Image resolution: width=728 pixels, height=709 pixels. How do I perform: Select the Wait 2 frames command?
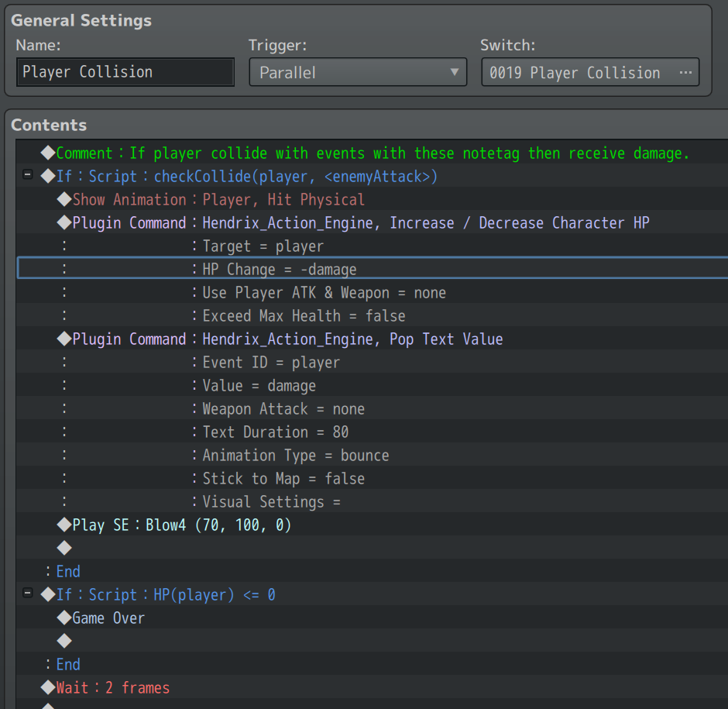[372, 687]
